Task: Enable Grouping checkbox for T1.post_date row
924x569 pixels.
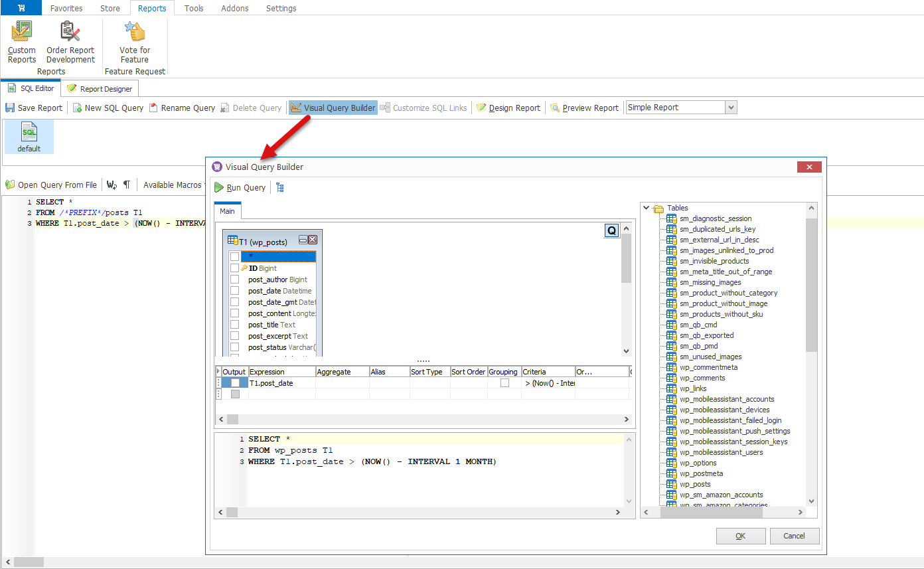Action: pos(504,383)
